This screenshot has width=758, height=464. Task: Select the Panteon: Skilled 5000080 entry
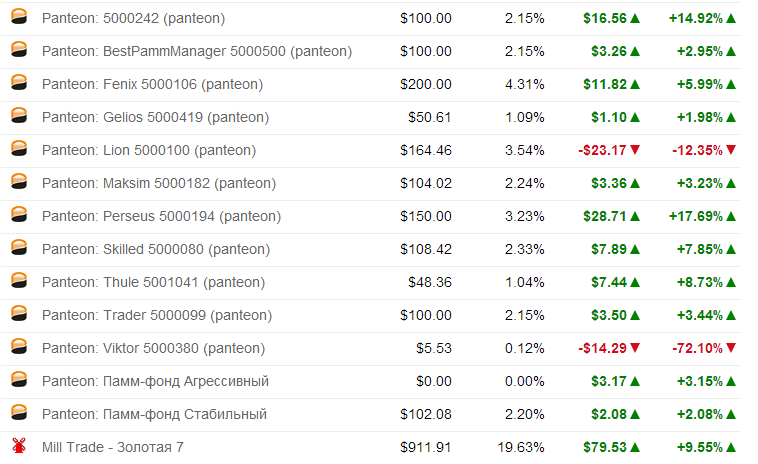tap(156, 249)
